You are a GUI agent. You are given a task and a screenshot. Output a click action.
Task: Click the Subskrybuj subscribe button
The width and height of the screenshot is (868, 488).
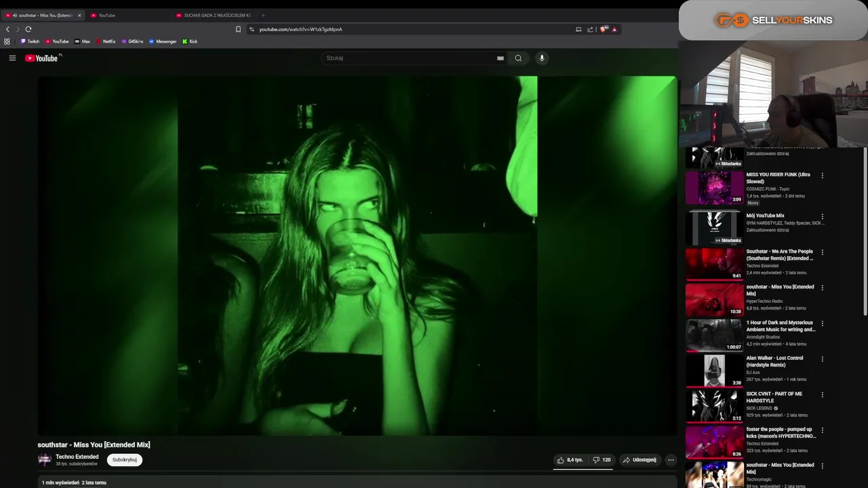125,460
